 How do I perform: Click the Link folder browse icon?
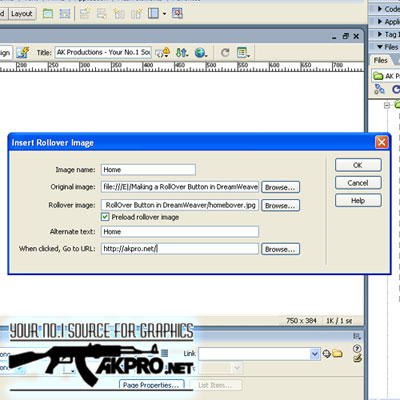click(x=337, y=353)
